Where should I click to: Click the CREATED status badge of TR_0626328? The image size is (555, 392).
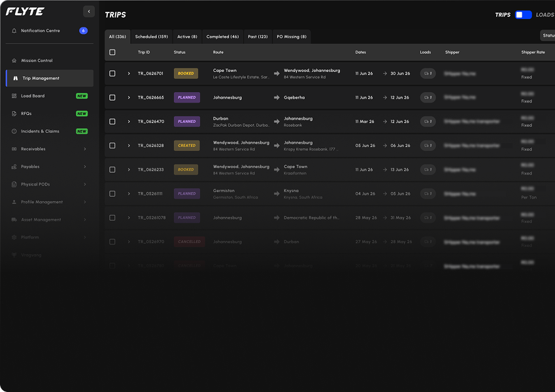click(187, 146)
